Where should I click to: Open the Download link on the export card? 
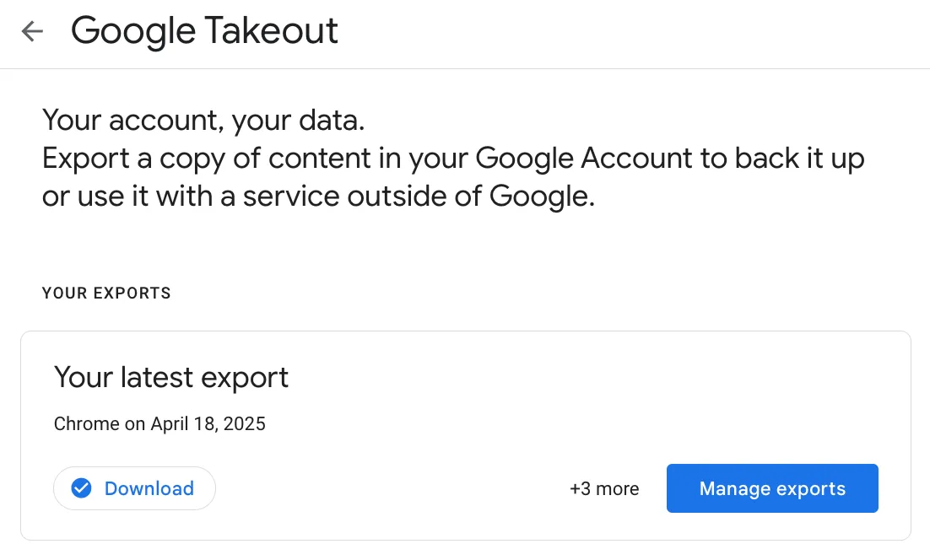(x=149, y=488)
